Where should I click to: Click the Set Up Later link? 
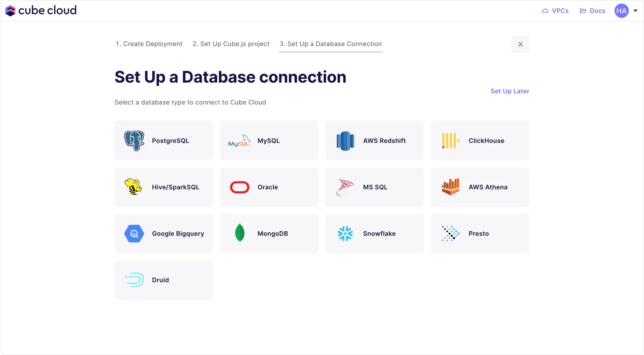point(510,91)
